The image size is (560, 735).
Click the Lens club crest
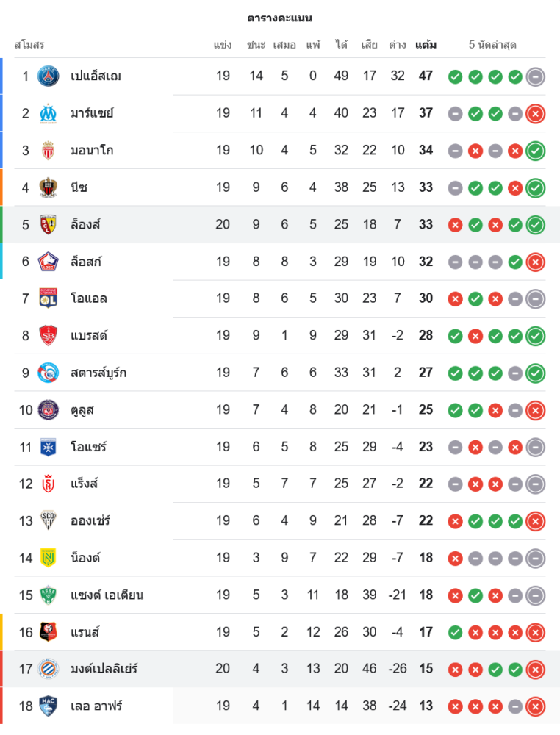point(49,224)
